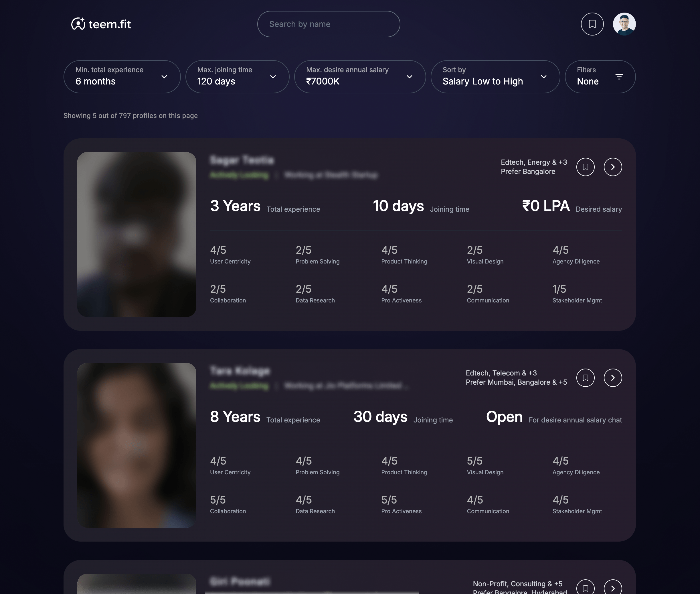Focus the Search by name field

click(329, 24)
